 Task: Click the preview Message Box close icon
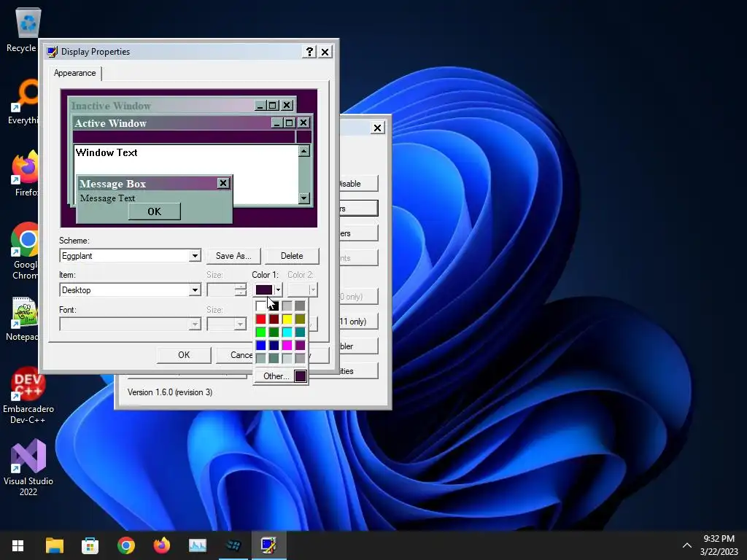coord(223,183)
